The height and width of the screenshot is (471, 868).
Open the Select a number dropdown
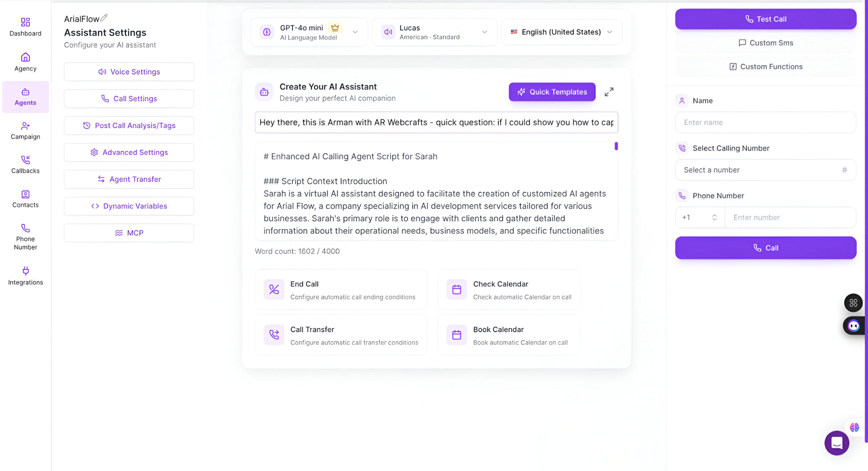765,170
